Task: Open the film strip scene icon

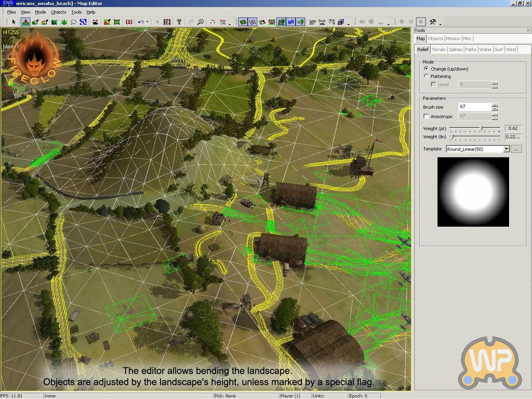Action: point(167,22)
